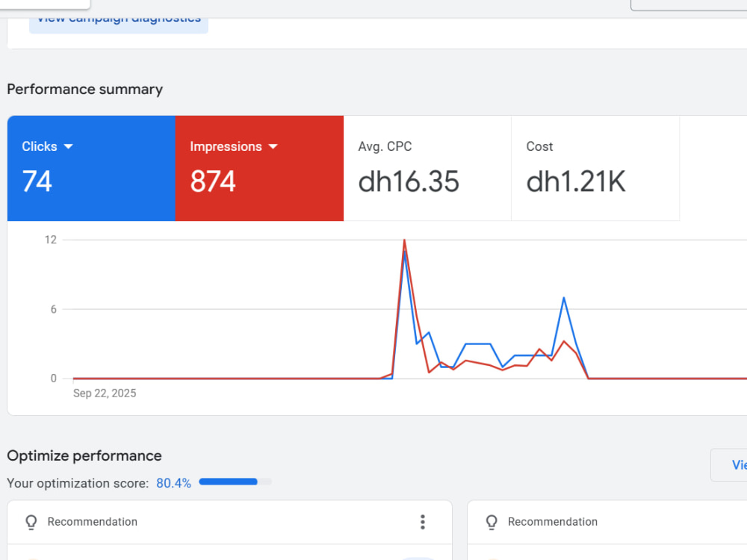Click the Optimize performance heading
747x560 pixels.
click(84, 455)
